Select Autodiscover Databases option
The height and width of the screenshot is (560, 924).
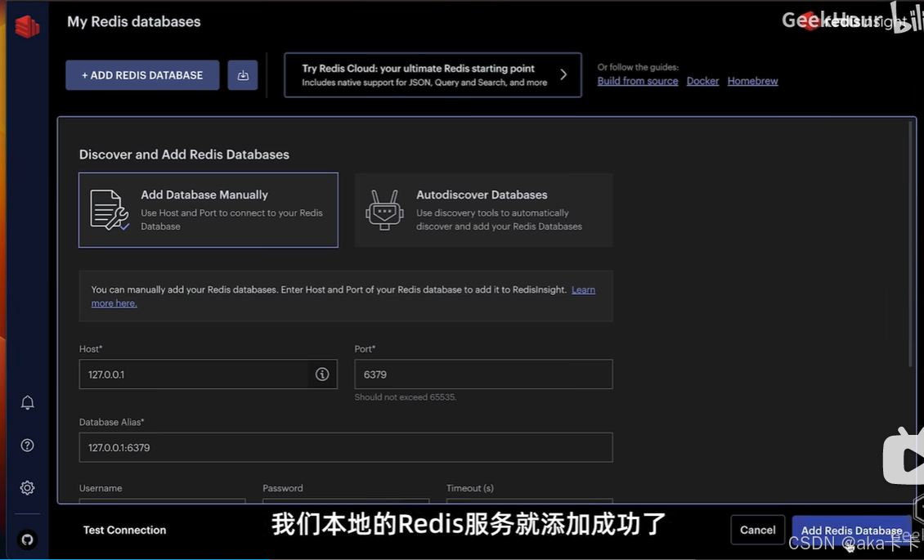pos(484,210)
